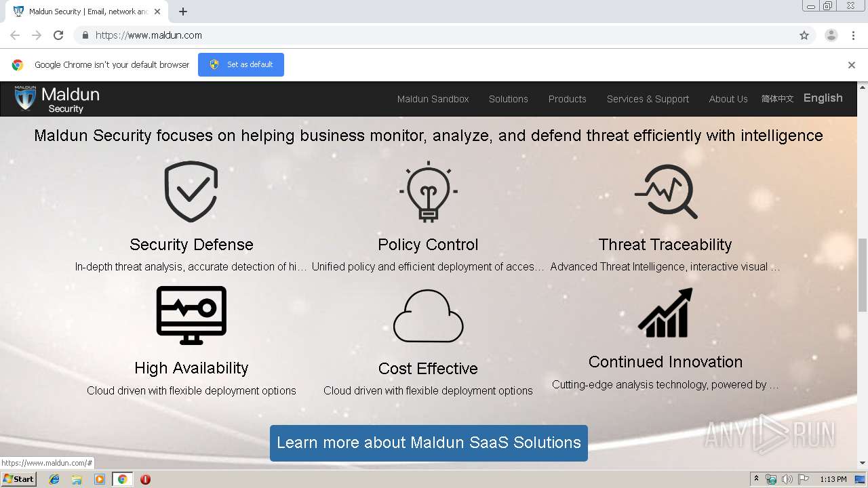Click the Policy Control lightbulb icon
Viewport: 868px width, 488px height.
(428, 192)
